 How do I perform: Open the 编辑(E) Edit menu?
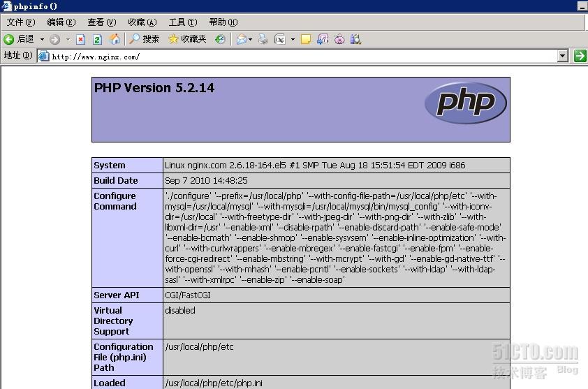(x=61, y=22)
